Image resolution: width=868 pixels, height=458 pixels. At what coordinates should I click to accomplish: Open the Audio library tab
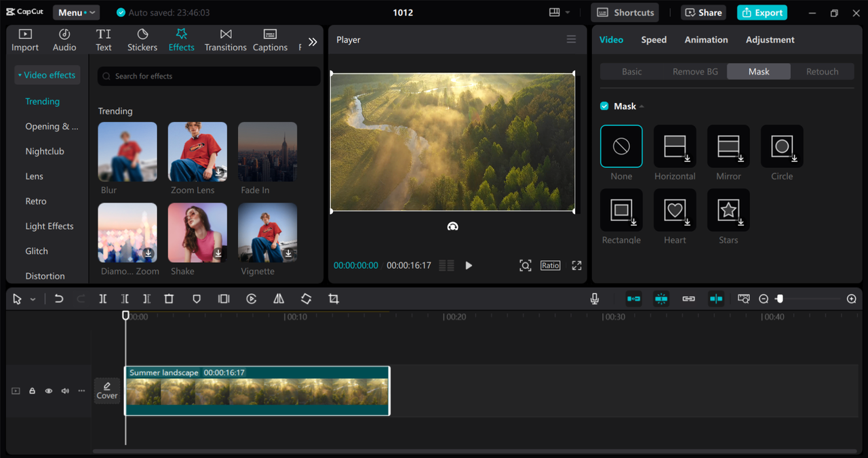(64, 40)
